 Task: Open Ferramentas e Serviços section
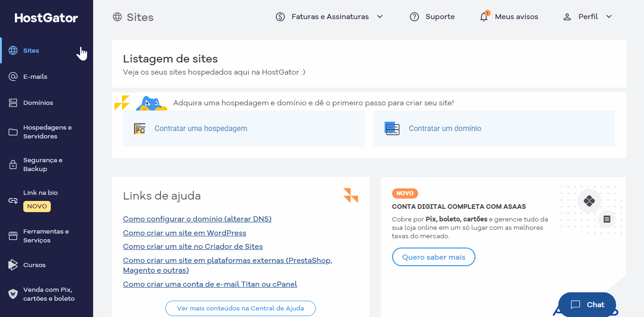[47, 236]
